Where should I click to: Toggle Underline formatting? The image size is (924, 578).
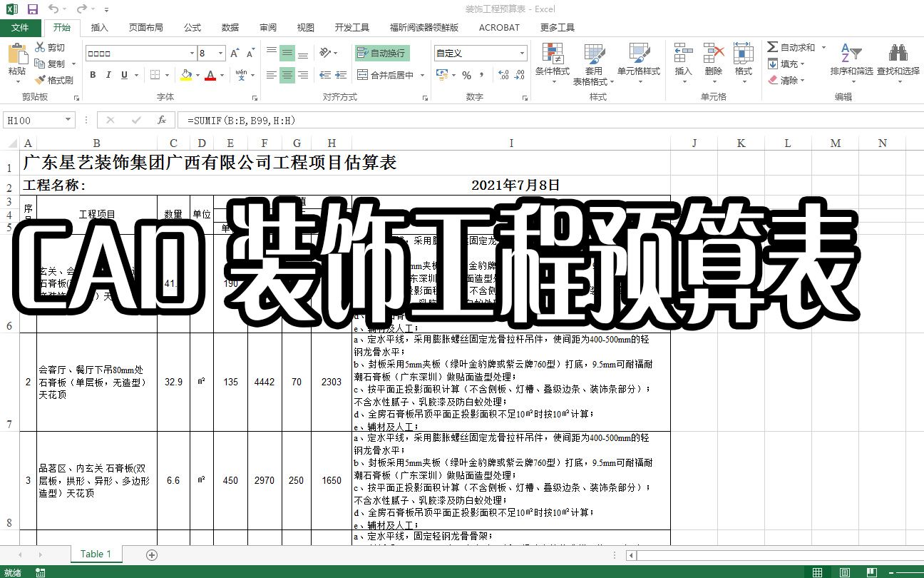[125, 75]
